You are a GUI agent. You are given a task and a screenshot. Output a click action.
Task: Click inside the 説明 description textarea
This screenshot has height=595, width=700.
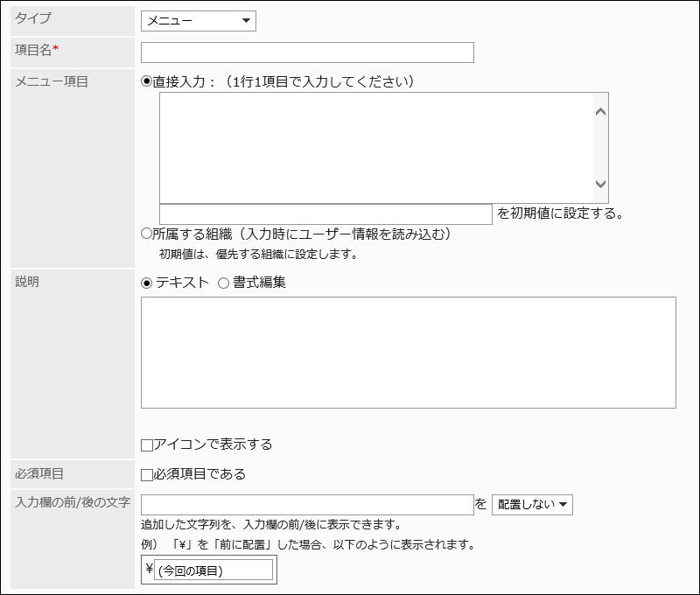(x=408, y=352)
